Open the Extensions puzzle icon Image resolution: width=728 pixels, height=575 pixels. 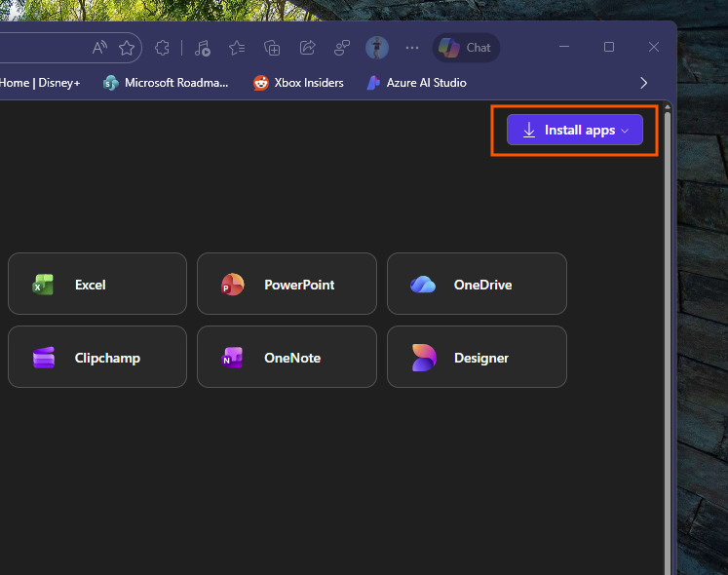[162, 48]
